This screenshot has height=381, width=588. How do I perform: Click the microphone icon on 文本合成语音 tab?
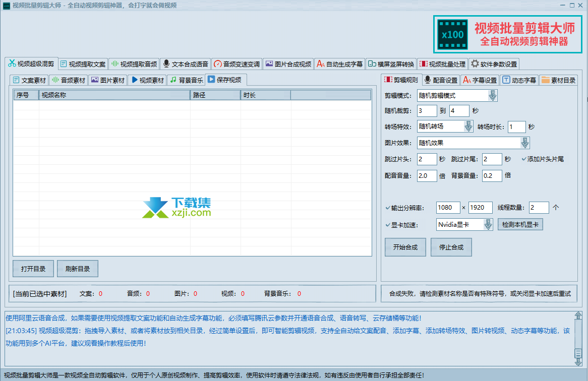click(x=166, y=63)
